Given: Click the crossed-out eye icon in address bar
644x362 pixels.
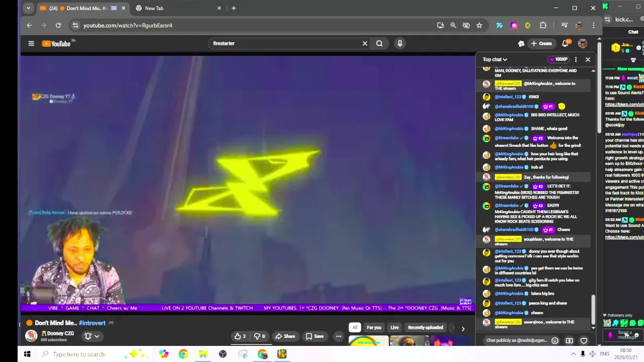Looking at the screenshot, I should (x=466, y=25).
